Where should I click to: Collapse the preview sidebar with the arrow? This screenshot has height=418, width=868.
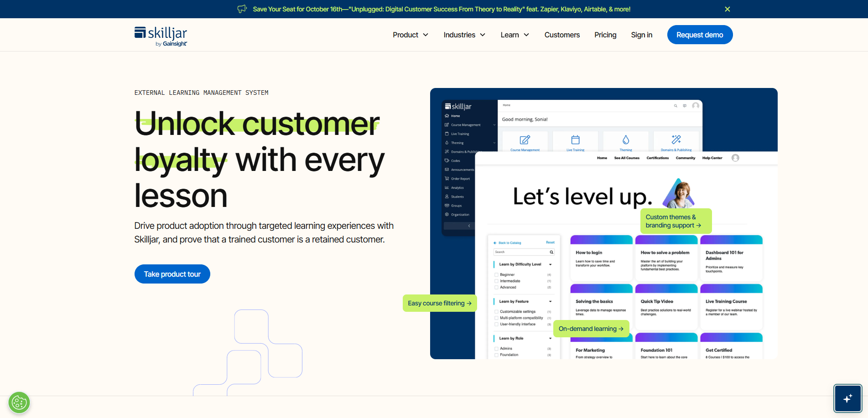point(469,226)
